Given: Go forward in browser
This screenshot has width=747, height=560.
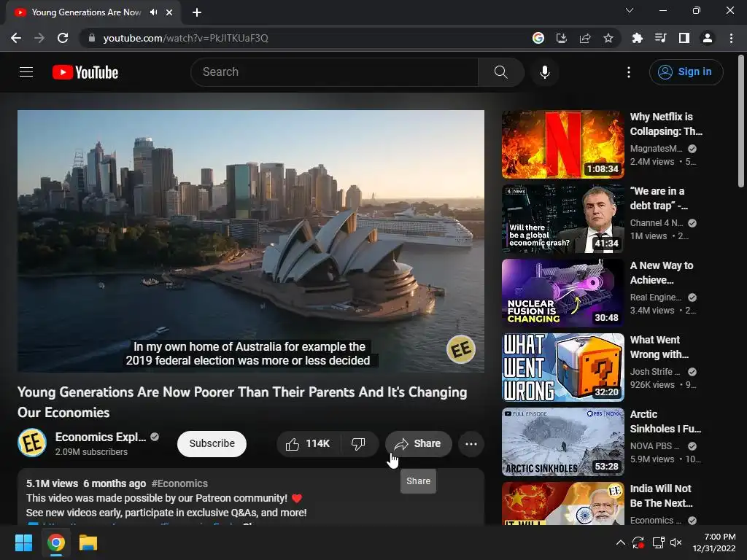Looking at the screenshot, I should click(x=39, y=38).
